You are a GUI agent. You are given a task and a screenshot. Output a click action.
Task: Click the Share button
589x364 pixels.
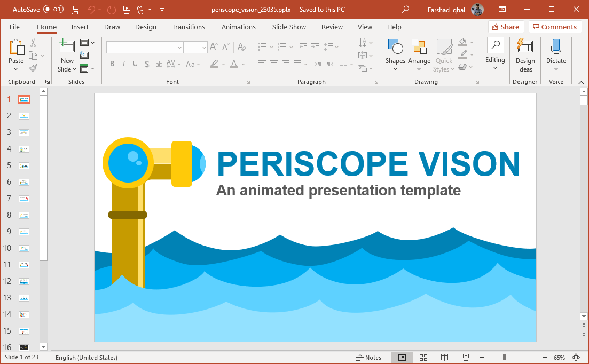[505, 27]
